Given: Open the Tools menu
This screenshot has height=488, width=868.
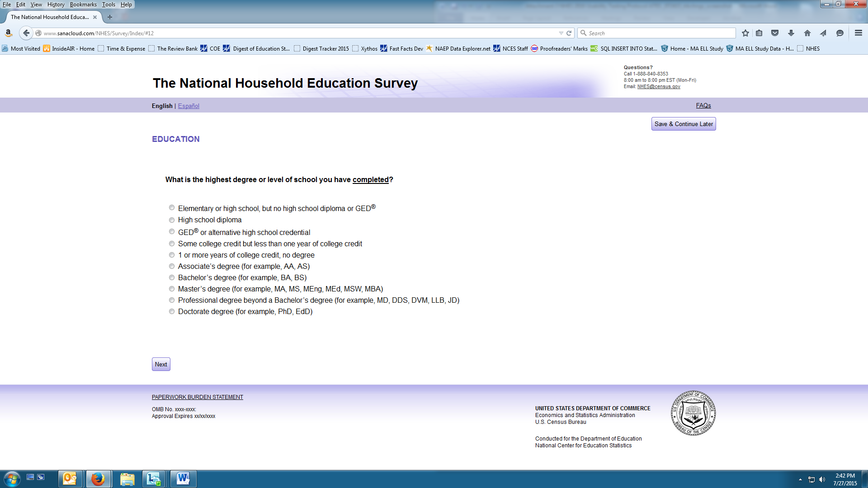Looking at the screenshot, I should pos(108,5).
